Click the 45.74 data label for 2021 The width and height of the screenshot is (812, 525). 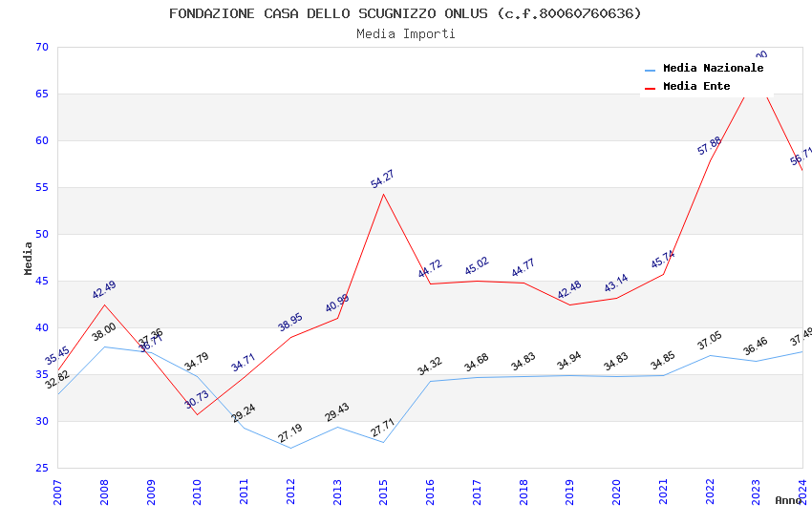click(x=663, y=259)
